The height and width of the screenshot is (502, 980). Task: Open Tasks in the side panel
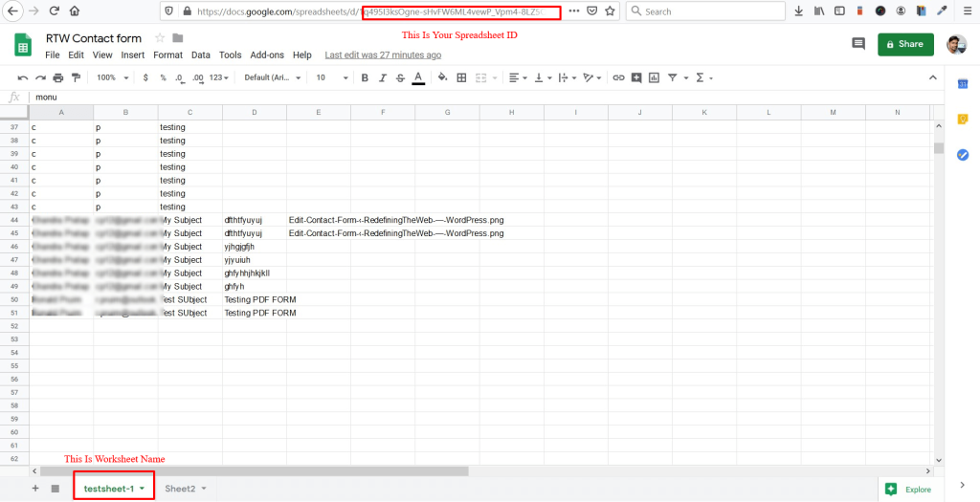pos(963,154)
